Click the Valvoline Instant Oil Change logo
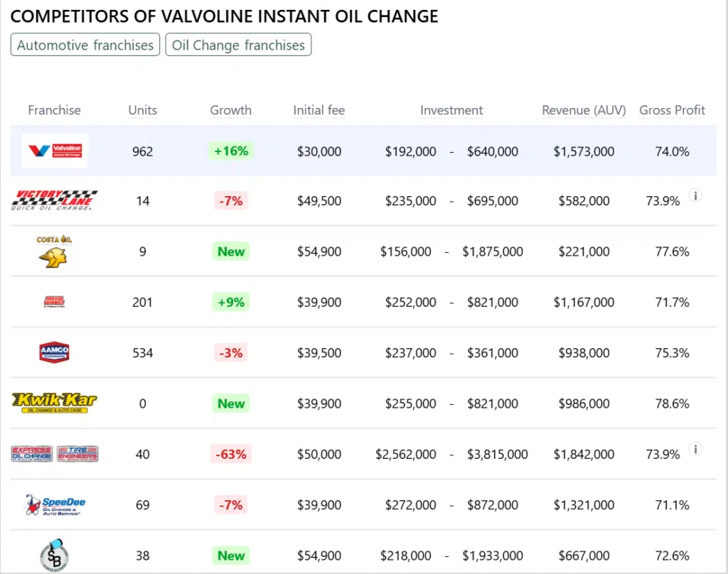This screenshot has height=574, width=728. (55, 151)
